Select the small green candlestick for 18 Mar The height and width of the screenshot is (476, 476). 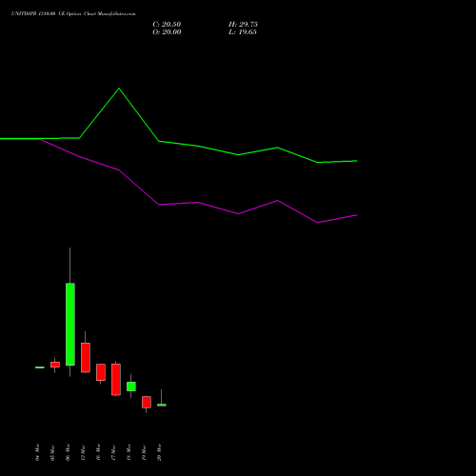tap(131, 387)
